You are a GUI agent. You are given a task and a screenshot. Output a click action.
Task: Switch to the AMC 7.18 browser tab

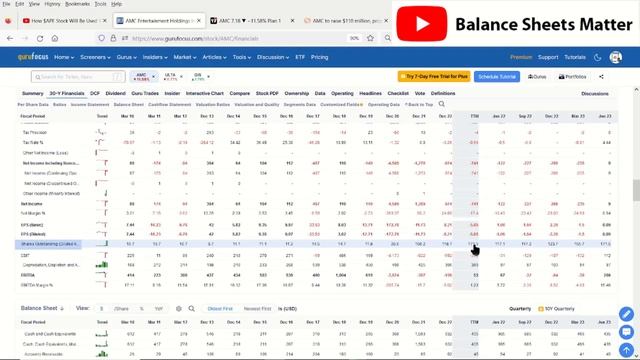pos(252,20)
